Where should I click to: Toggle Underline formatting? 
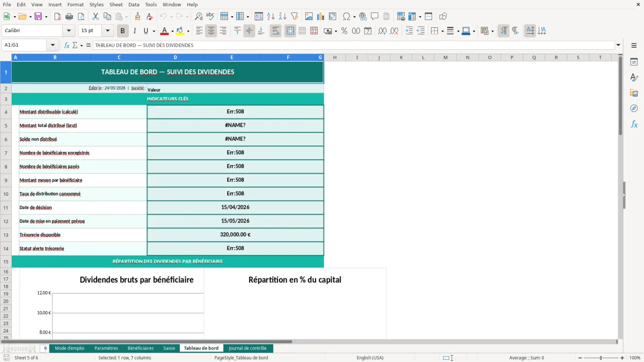click(x=146, y=31)
